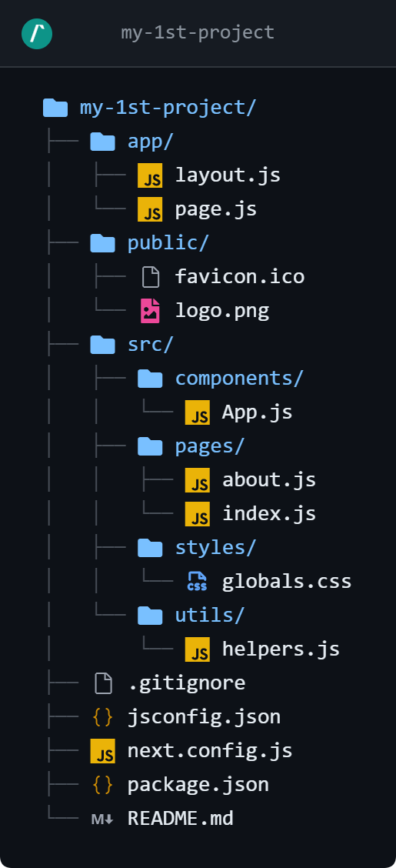Click the JS icon beside helpers.js
Image resolution: width=396 pixels, height=868 pixels.
tap(198, 649)
